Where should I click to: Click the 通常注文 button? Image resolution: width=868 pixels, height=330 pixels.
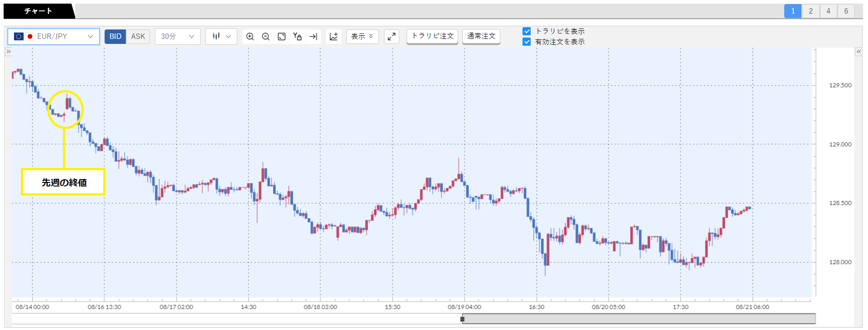(481, 36)
